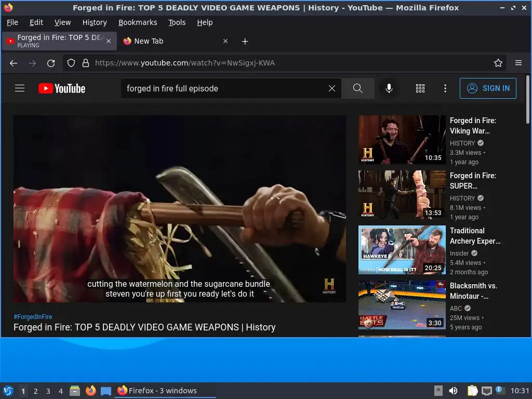
Task: Click the 10:35 Viking War thumbnail
Action: pos(402,140)
